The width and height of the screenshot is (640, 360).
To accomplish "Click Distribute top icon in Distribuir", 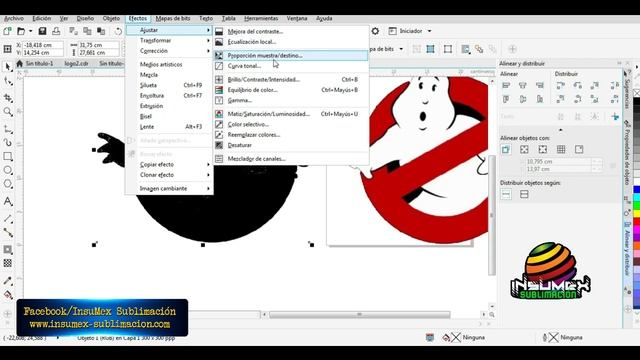I will pos(560,99).
